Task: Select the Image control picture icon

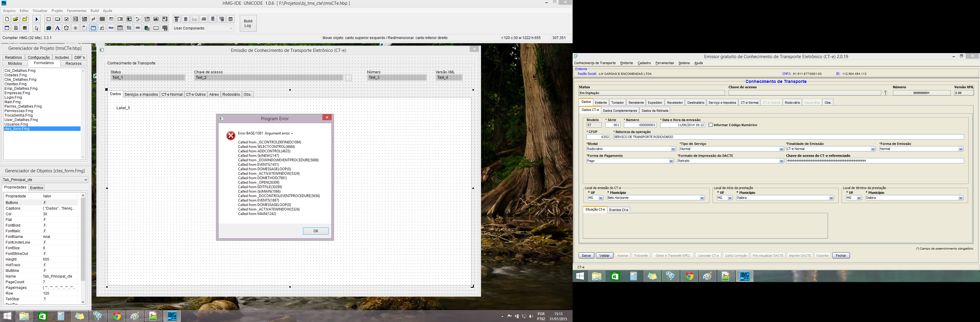Action: [129, 19]
